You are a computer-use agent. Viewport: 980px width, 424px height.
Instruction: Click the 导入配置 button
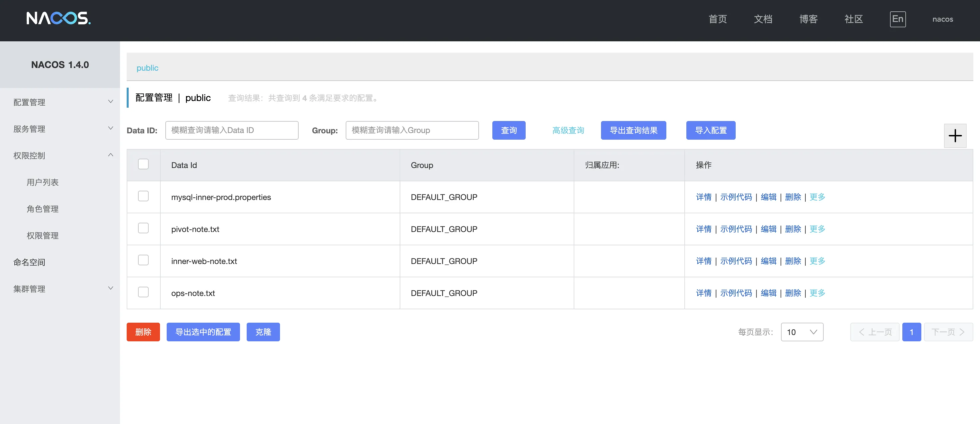point(711,130)
